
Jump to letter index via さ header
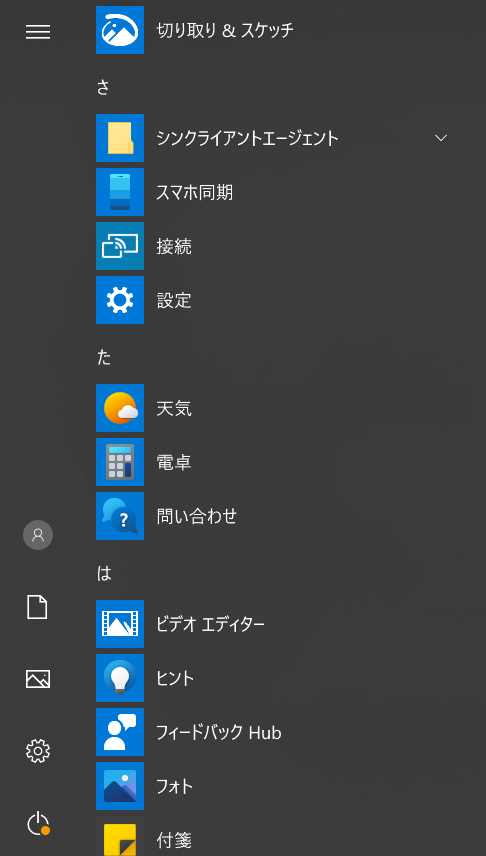click(103, 87)
